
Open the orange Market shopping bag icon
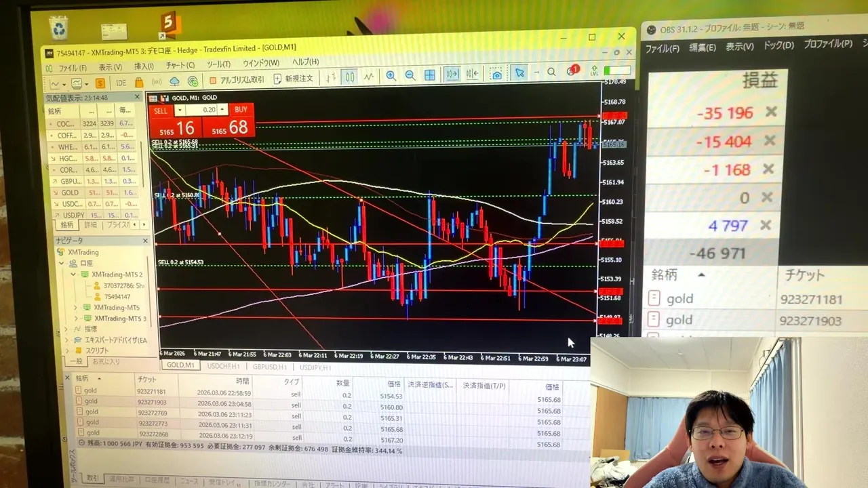point(139,83)
